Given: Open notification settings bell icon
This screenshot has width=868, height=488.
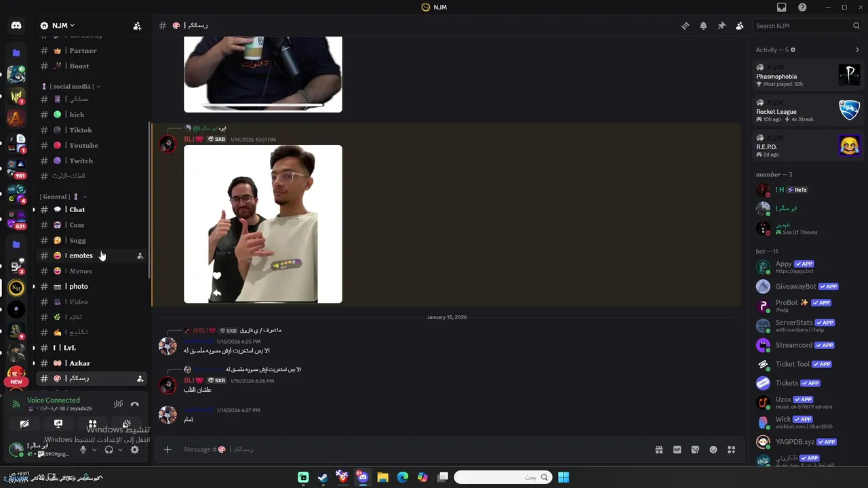Looking at the screenshot, I should pyautogui.click(x=703, y=26).
